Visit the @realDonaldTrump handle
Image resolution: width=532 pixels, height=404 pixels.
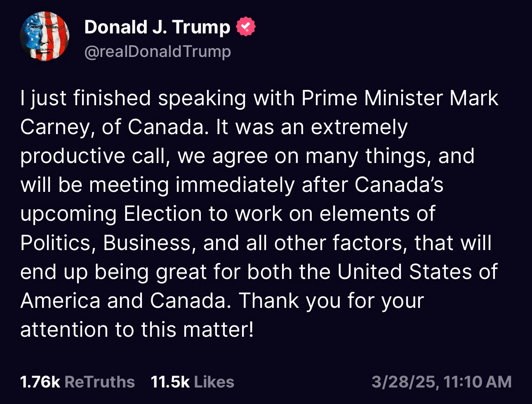click(158, 52)
